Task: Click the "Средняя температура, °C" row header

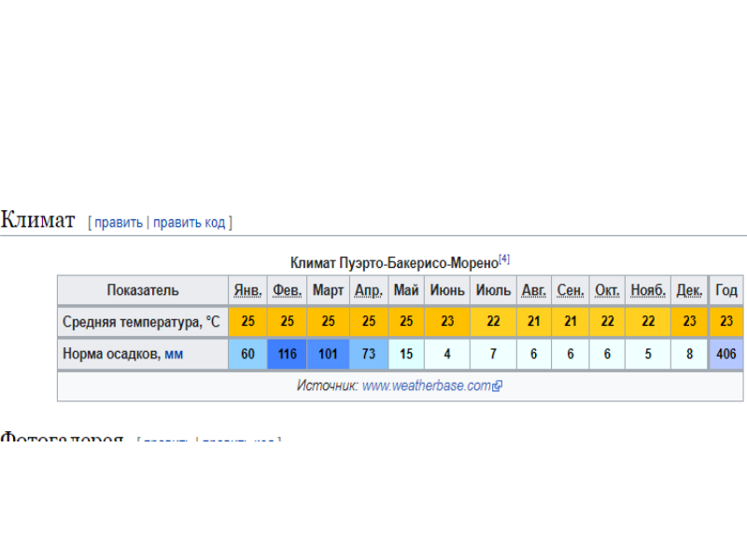Action: coord(143,322)
